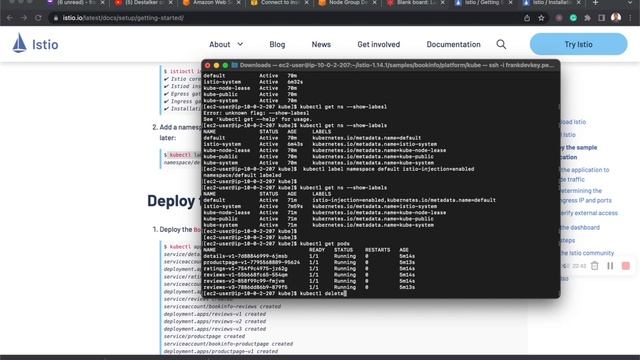Click the lock icon in address bar
Screen dimensions: 640x360
pos(56,18)
